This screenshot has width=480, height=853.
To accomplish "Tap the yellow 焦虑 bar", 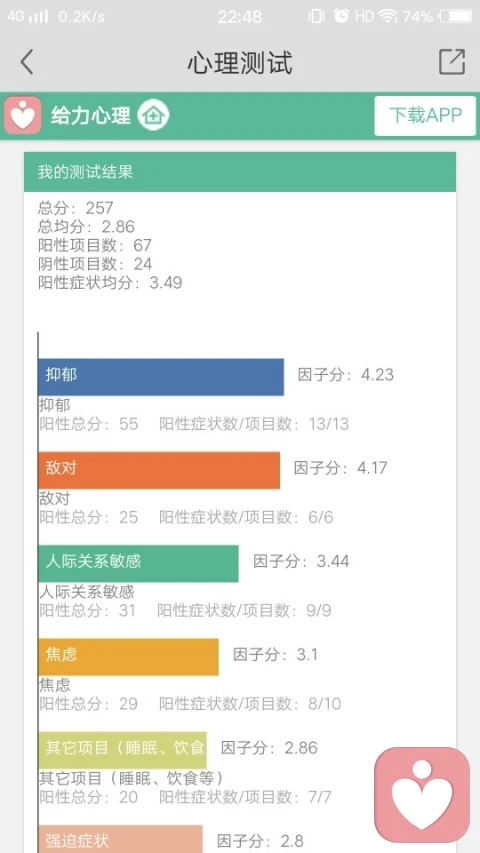I will point(128,657).
